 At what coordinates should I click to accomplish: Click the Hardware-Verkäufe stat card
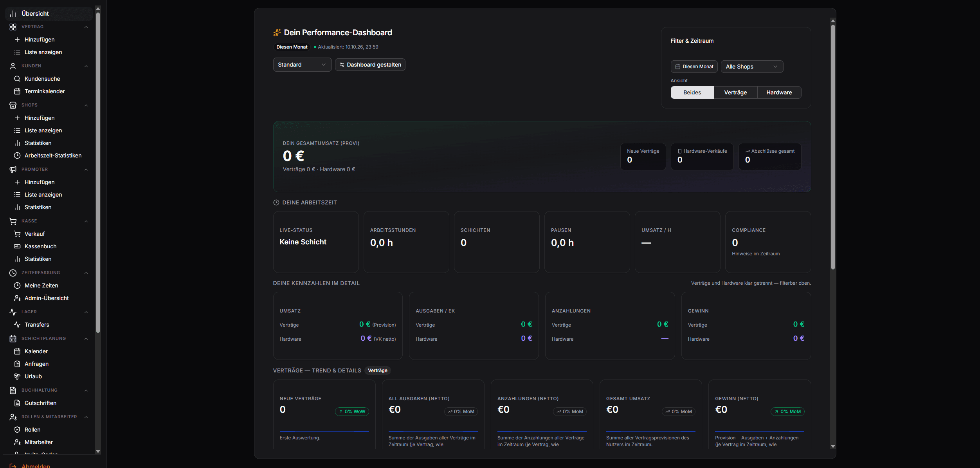pos(702,157)
